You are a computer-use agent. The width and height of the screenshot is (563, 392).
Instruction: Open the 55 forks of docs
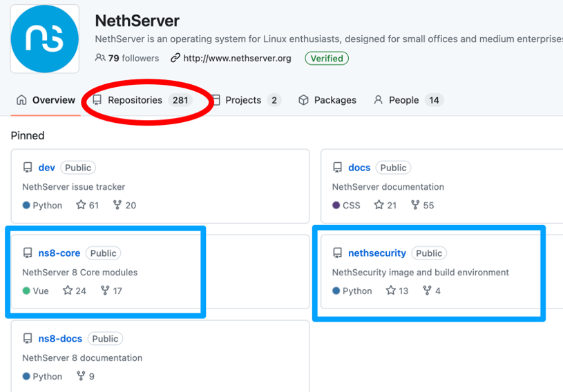pos(422,205)
